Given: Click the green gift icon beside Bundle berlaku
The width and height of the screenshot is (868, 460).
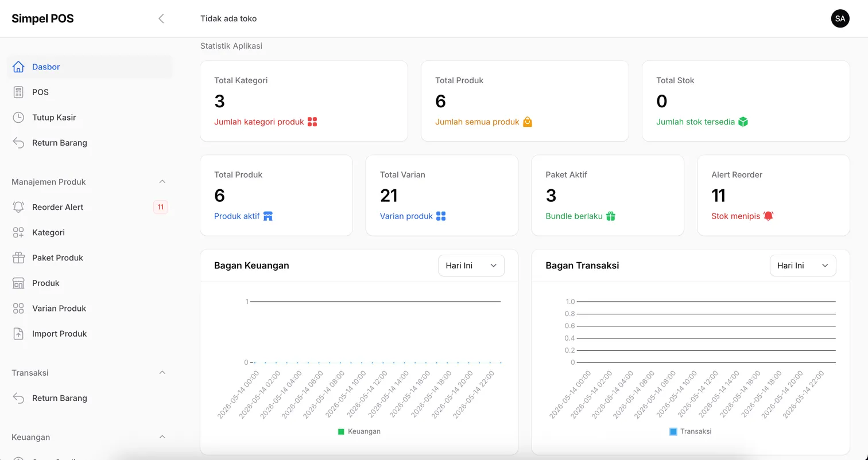Looking at the screenshot, I should [x=611, y=216].
